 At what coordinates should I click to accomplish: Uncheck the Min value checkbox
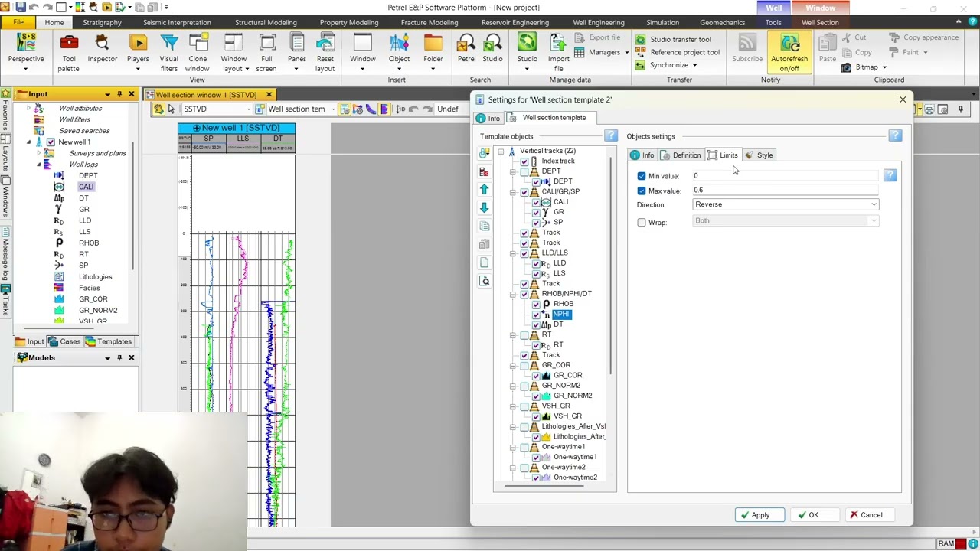click(x=642, y=176)
